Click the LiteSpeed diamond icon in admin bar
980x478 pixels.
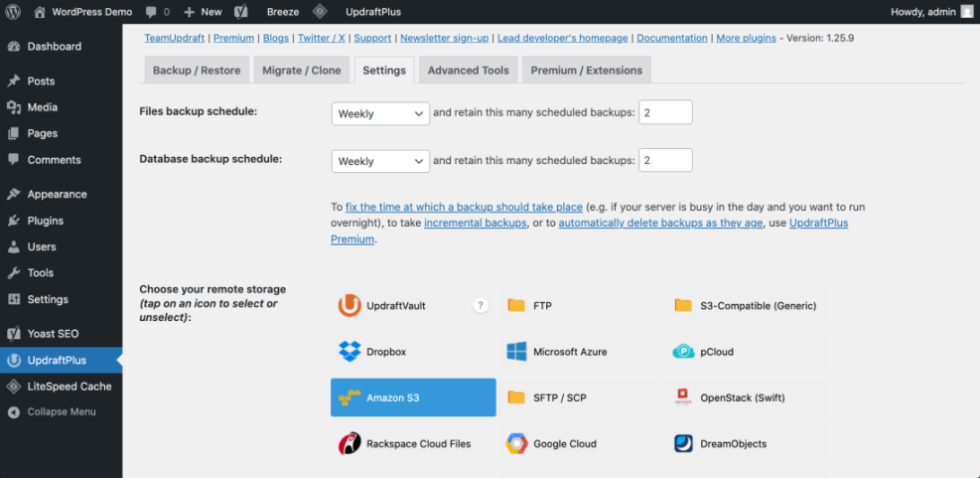pos(320,11)
